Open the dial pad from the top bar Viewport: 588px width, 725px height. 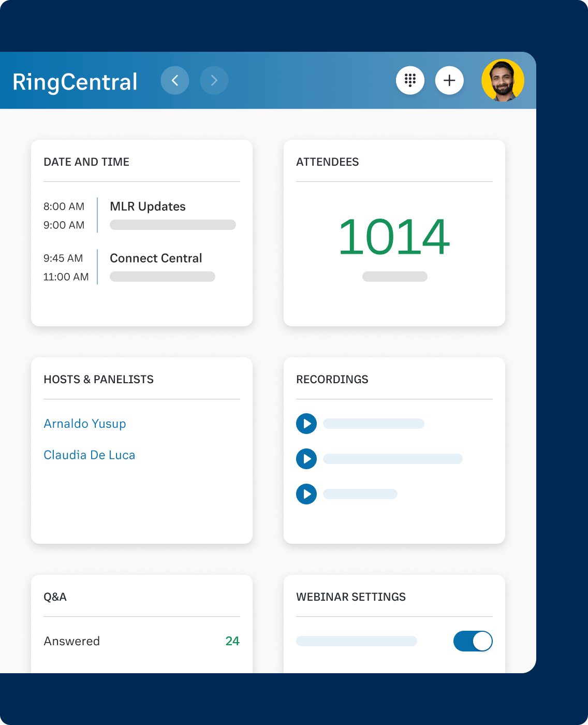pos(410,80)
